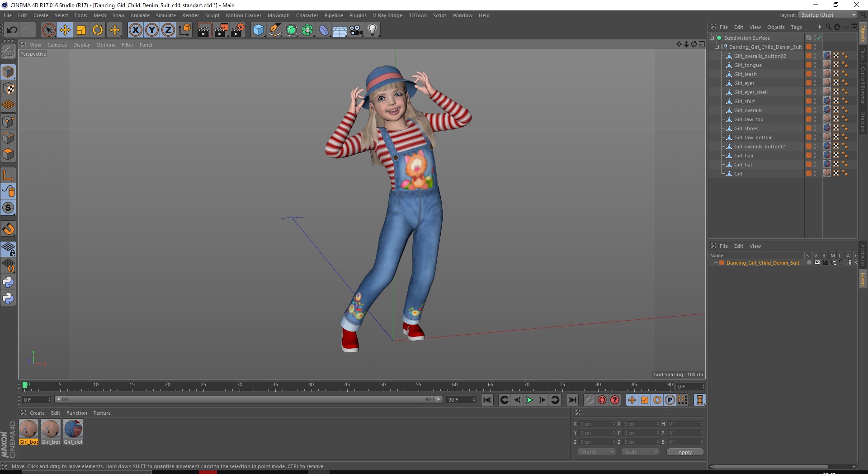Render the current view

tap(204, 30)
